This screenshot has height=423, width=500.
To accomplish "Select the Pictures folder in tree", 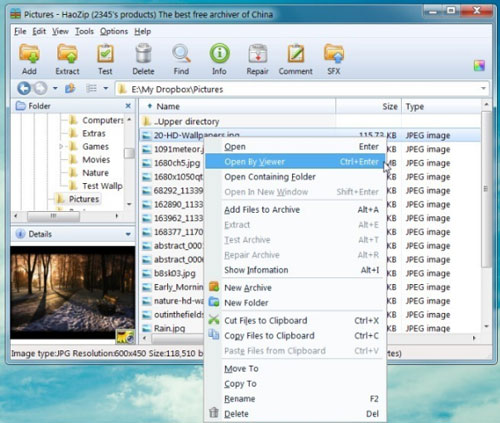I will click(x=78, y=199).
